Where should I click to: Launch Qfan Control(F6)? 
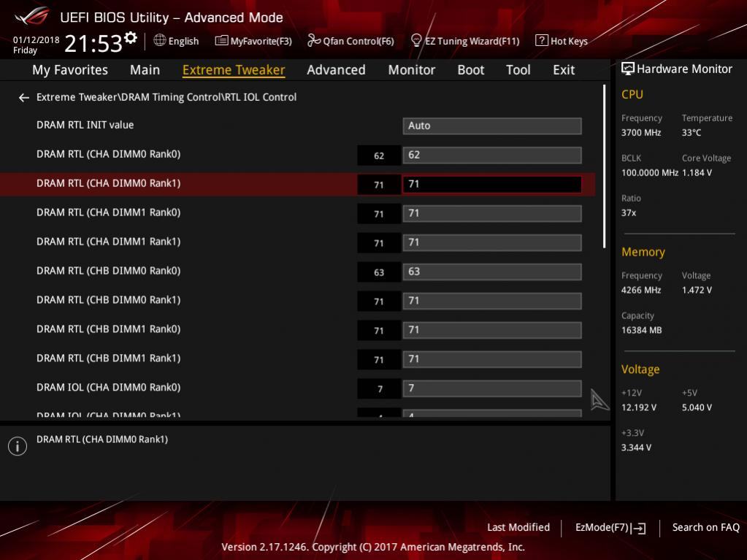point(359,41)
